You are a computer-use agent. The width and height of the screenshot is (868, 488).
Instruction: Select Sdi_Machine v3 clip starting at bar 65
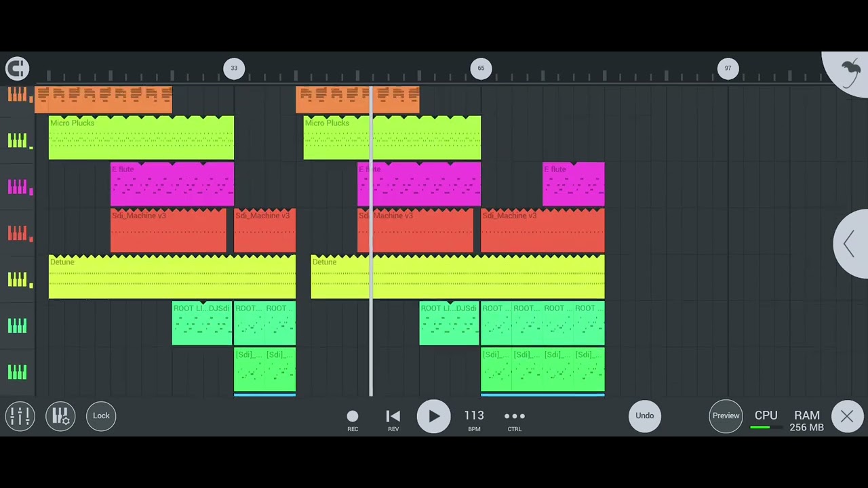542,230
